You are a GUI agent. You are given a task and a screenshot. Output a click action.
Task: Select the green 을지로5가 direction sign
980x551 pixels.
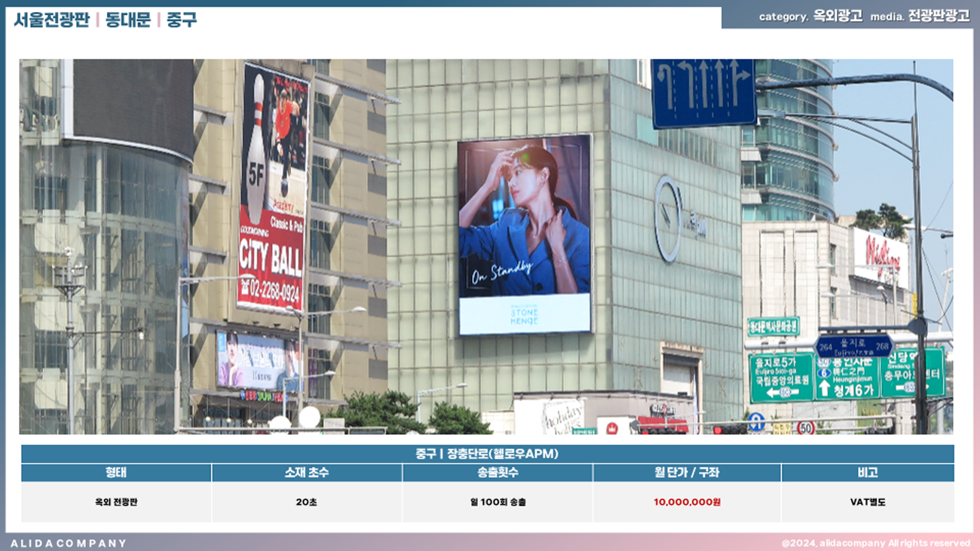[x=781, y=377]
